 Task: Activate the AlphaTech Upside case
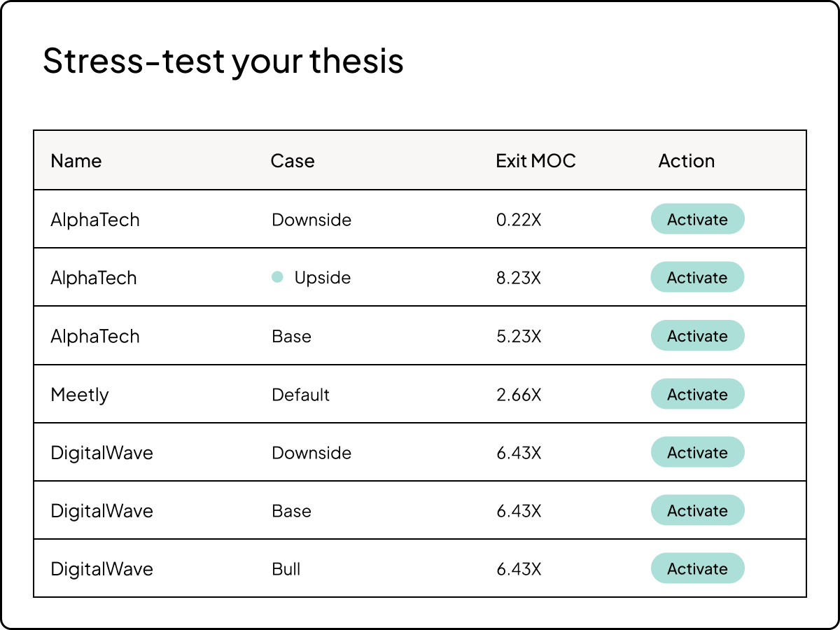(x=697, y=277)
